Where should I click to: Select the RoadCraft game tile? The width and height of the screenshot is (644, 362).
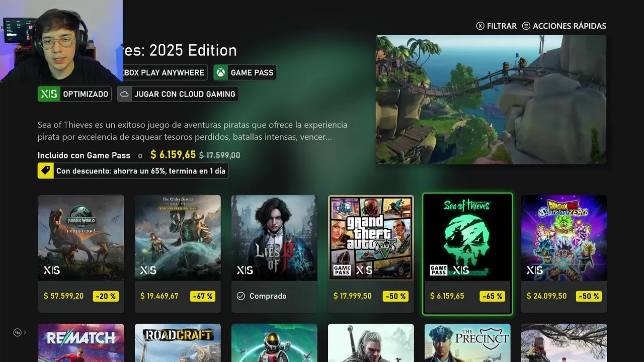tap(178, 343)
